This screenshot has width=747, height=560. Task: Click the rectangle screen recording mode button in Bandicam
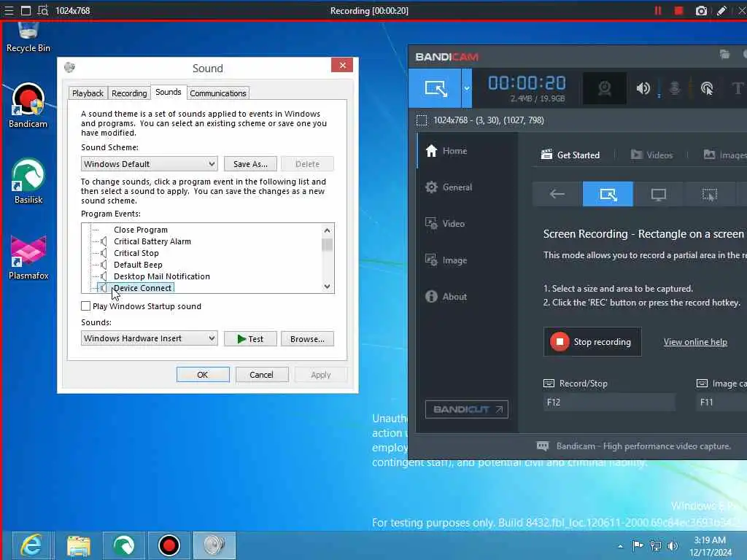[435, 88]
